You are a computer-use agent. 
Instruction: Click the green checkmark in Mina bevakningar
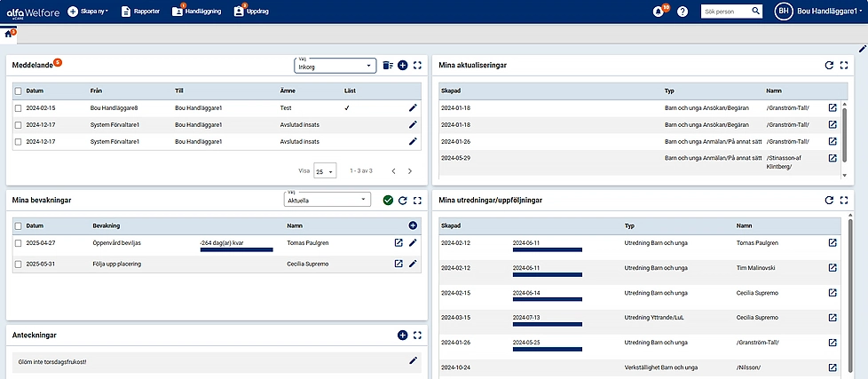tap(388, 201)
